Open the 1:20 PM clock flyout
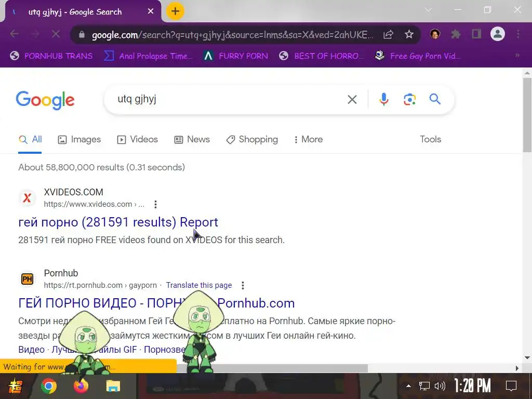The width and height of the screenshot is (532, 399). click(x=472, y=386)
